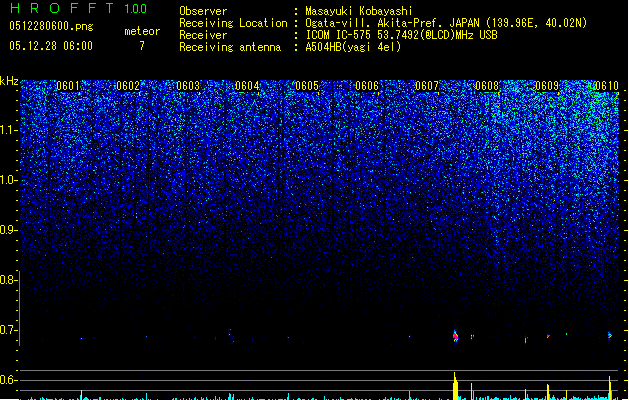629x400 pixels.
Task: Click the Observer name Masayuki Kobayashi
Action: pyautogui.click(x=359, y=11)
